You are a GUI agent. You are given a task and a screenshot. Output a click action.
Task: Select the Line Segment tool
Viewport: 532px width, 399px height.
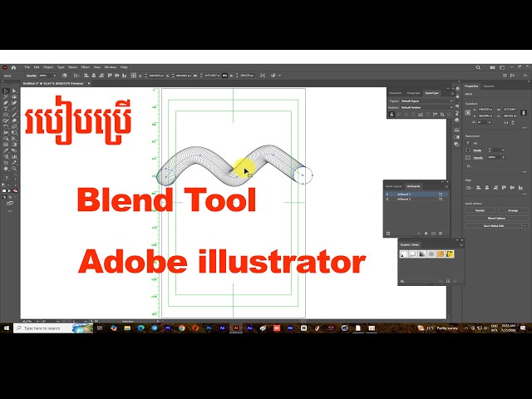pyautogui.click(x=14, y=109)
